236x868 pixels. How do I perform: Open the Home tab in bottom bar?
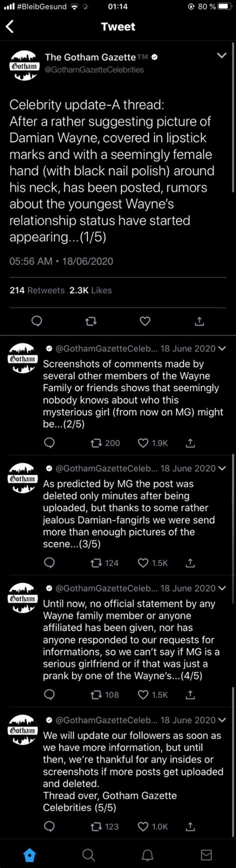coord(29,855)
